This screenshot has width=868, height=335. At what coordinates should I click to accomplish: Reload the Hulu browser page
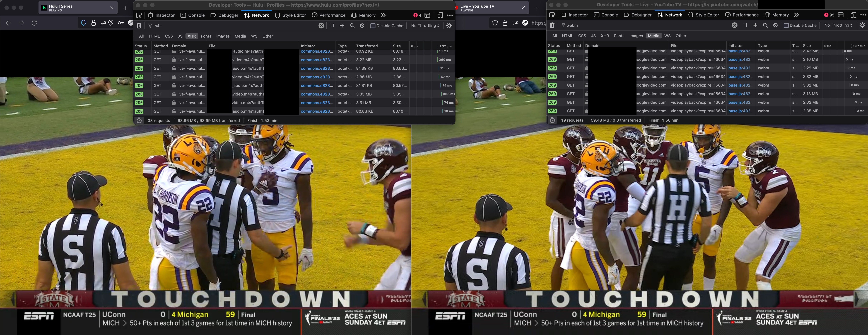(34, 23)
